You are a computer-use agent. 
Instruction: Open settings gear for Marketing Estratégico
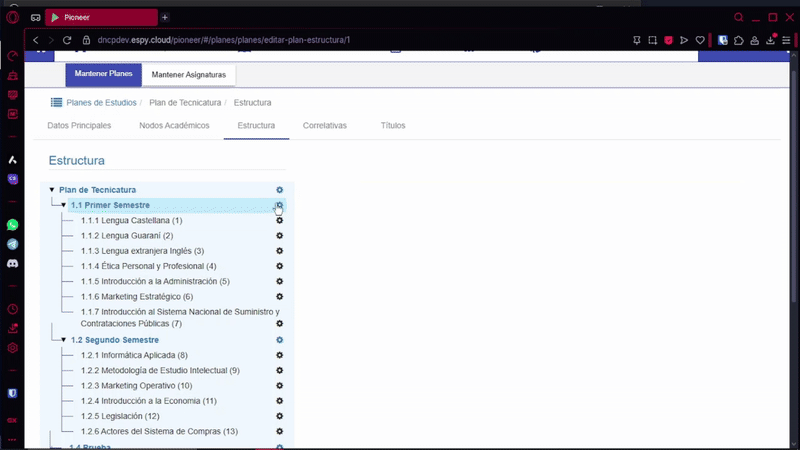click(280, 297)
